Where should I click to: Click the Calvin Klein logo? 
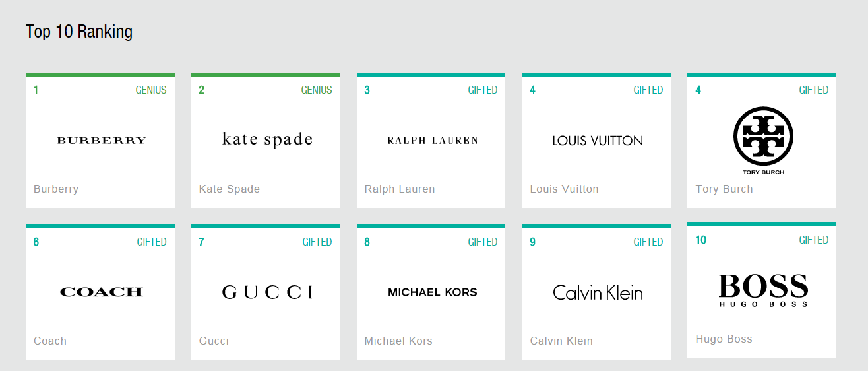[x=598, y=292]
